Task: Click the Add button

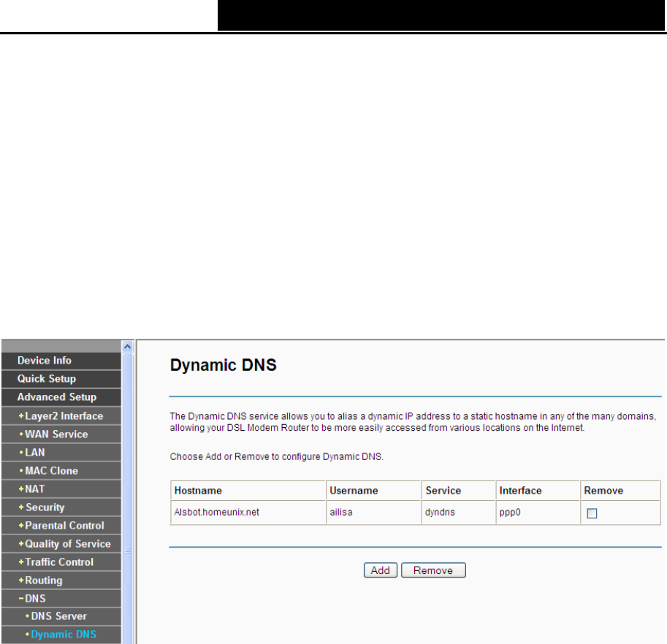Action: coord(381,570)
